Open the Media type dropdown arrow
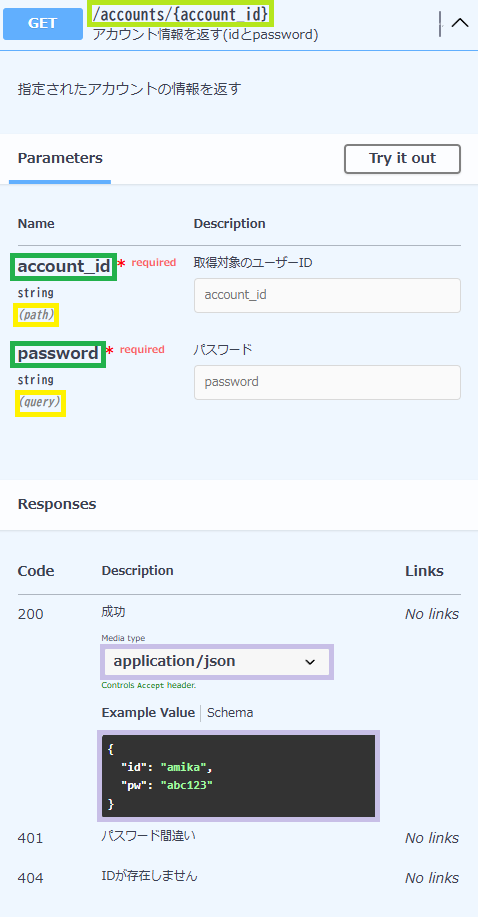 point(310,662)
